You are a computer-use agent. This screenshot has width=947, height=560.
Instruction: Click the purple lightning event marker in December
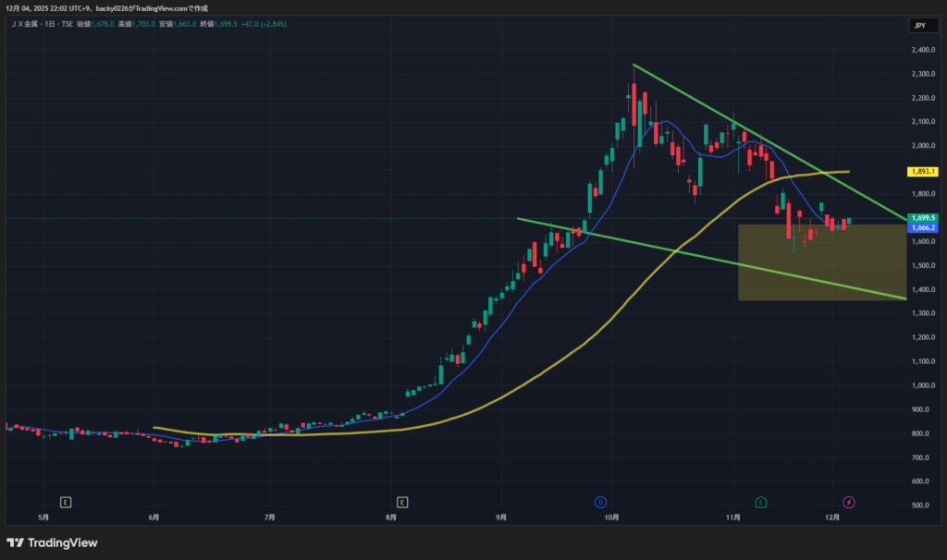point(849,502)
